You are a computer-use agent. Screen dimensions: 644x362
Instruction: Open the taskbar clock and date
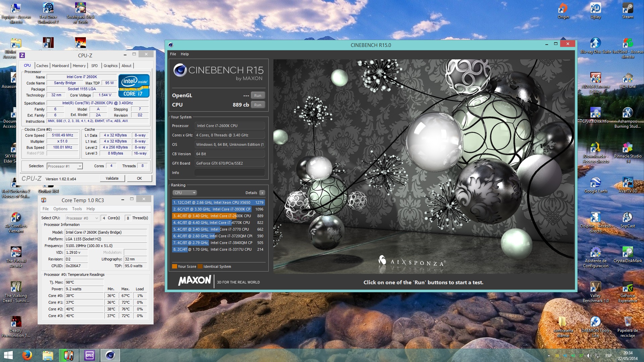[628, 356]
